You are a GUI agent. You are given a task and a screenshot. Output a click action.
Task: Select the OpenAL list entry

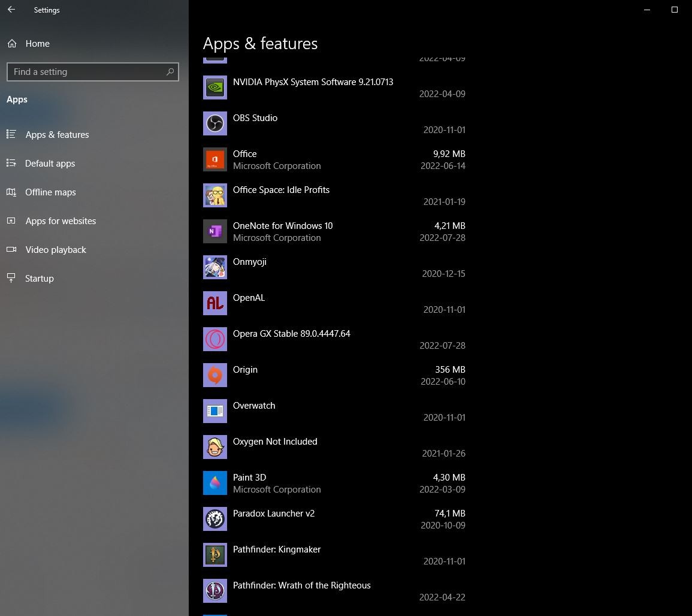(x=249, y=297)
